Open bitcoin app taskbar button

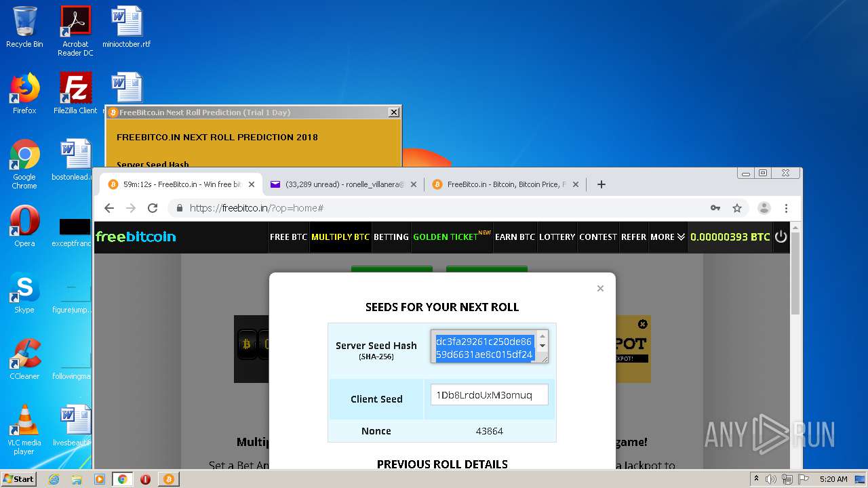pyautogui.click(x=168, y=479)
